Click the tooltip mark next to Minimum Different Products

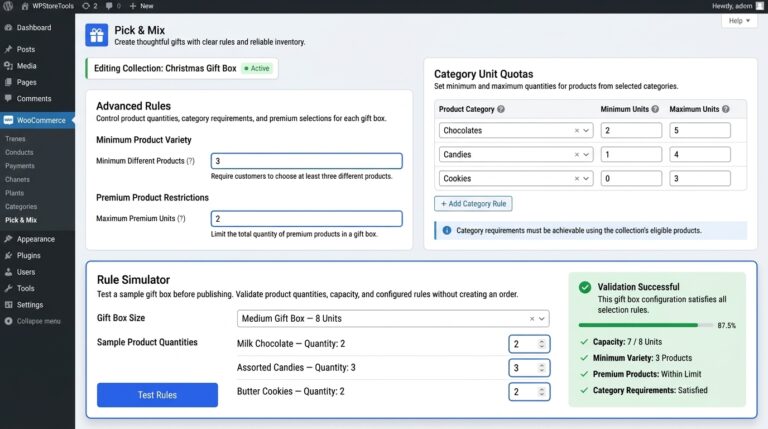tap(190, 161)
